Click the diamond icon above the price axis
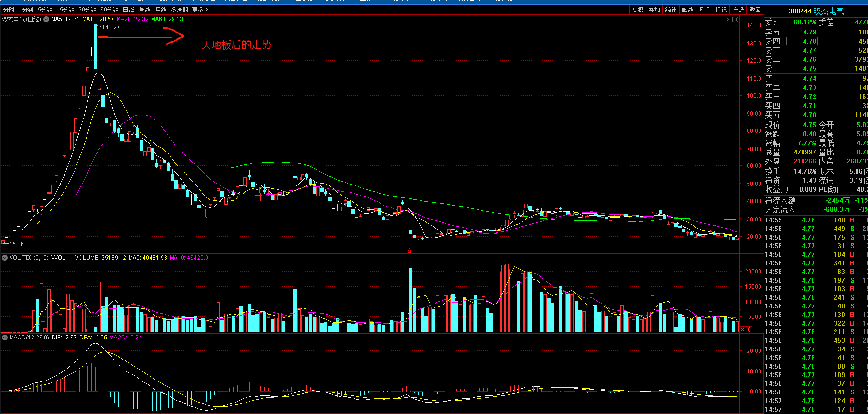This screenshot has height=414, width=868. click(727, 19)
